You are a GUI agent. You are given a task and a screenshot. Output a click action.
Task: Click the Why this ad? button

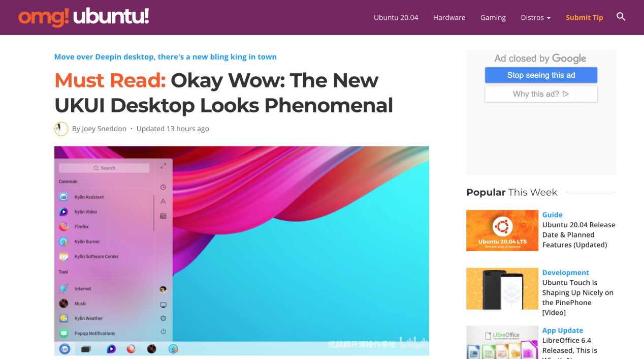[541, 94]
